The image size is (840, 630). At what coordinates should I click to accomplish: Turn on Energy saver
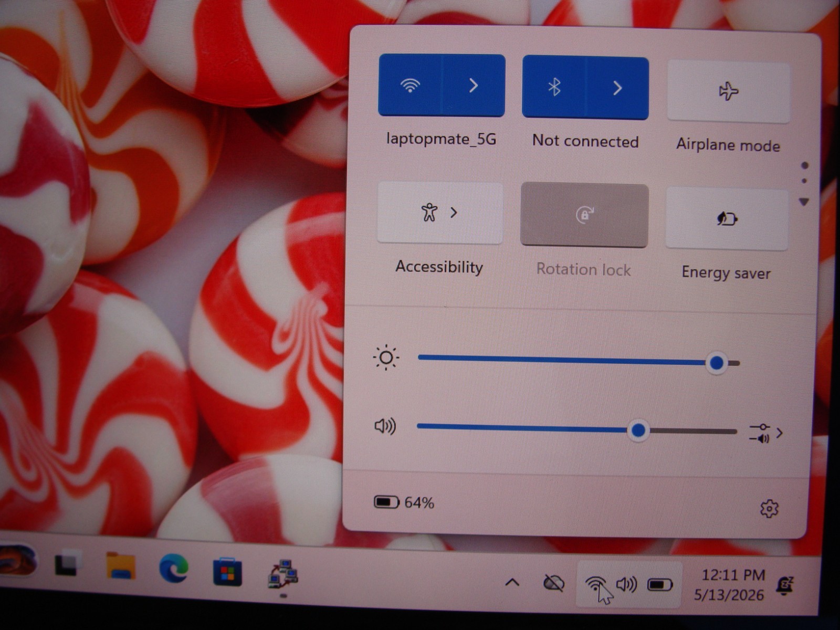(727, 219)
